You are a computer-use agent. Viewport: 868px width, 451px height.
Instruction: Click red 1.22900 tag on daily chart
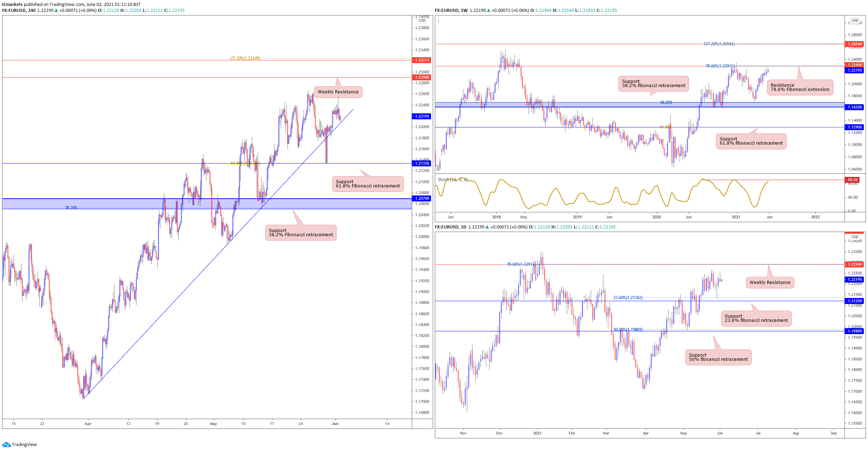point(854,264)
